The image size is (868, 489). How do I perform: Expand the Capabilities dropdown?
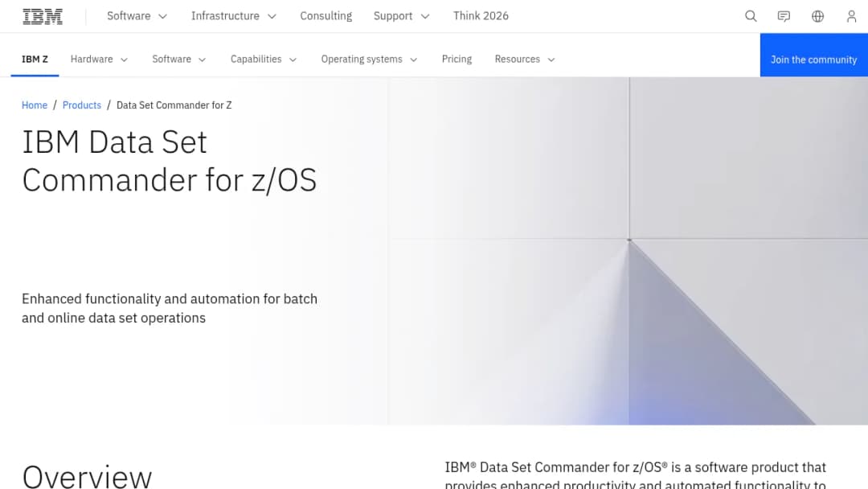(x=264, y=60)
